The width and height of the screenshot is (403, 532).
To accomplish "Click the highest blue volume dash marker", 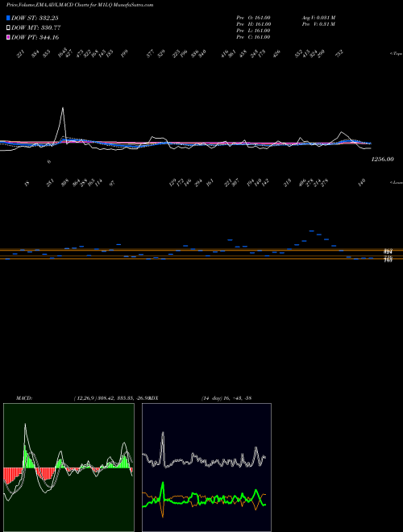I will pyautogui.click(x=311, y=231).
